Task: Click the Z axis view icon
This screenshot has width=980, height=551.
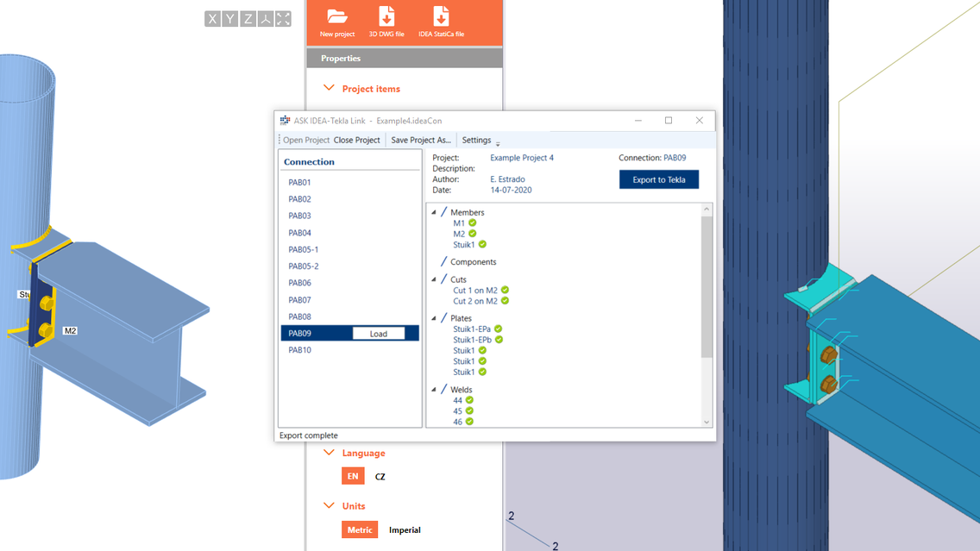Action: 248,19
